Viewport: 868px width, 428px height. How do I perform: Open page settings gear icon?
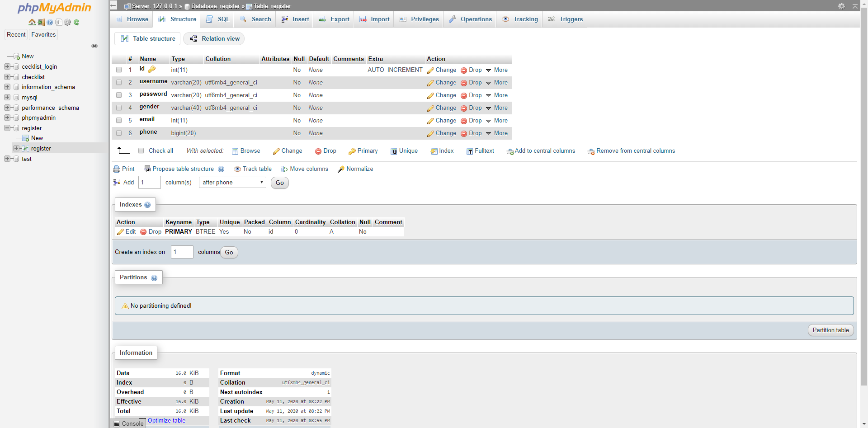point(841,6)
